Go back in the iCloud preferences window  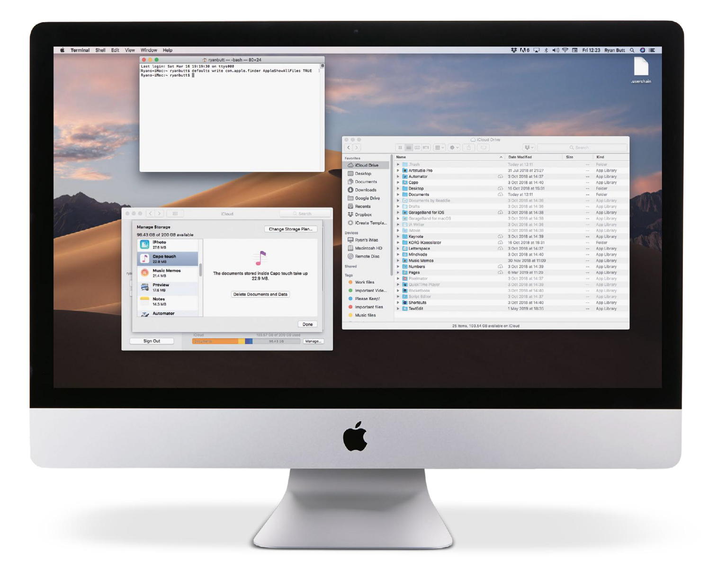tap(151, 214)
